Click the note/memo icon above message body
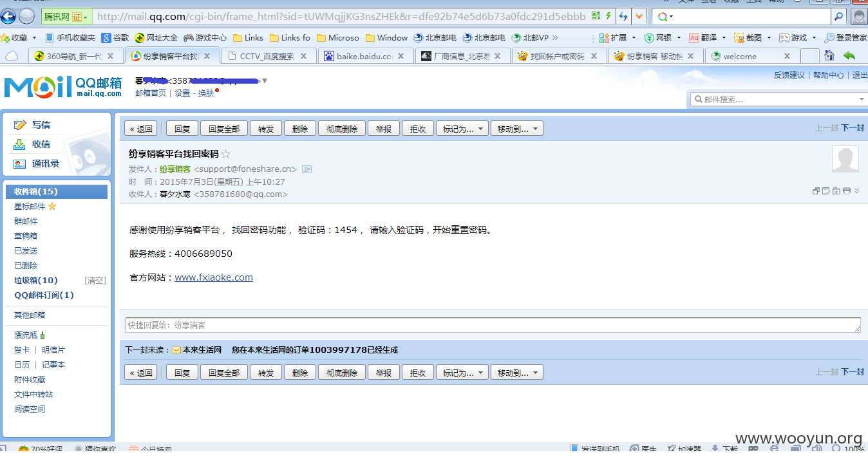 826,191
